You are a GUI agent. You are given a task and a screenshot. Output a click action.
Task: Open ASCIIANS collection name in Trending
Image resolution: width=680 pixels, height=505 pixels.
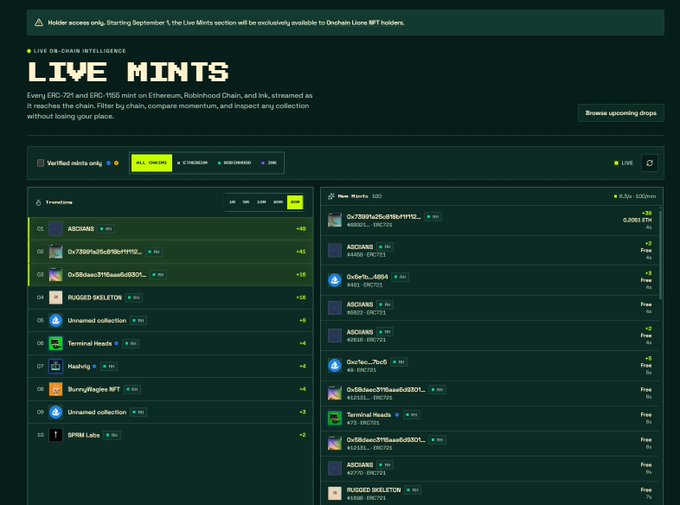pyautogui.click(x=81, y=229)
